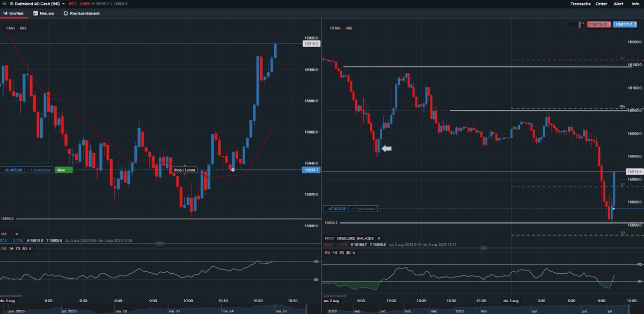Change Mid price type on left chart
Image resolution: width=644 pixels, height=314 pixels.
(x=23, y=28)
